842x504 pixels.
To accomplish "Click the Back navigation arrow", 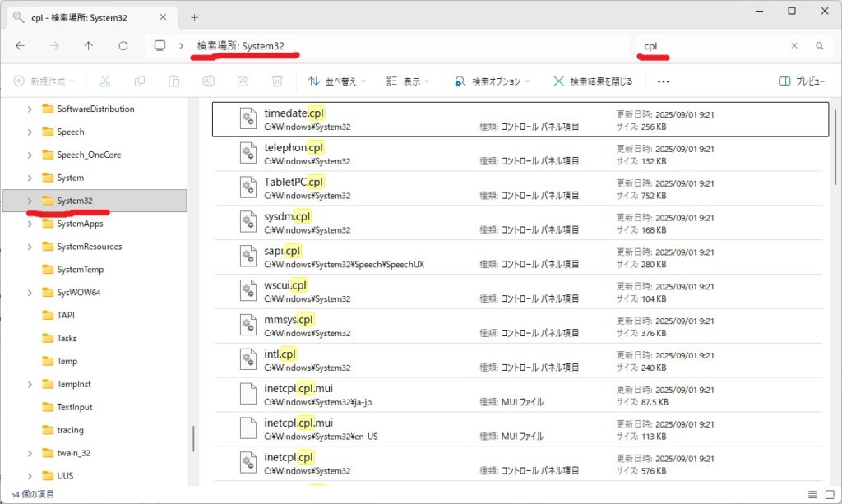I will tap(21, 46).
